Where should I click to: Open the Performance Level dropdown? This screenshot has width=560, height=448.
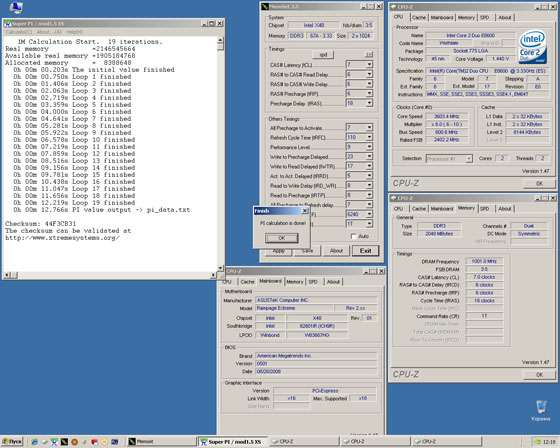tap(369, 147)
